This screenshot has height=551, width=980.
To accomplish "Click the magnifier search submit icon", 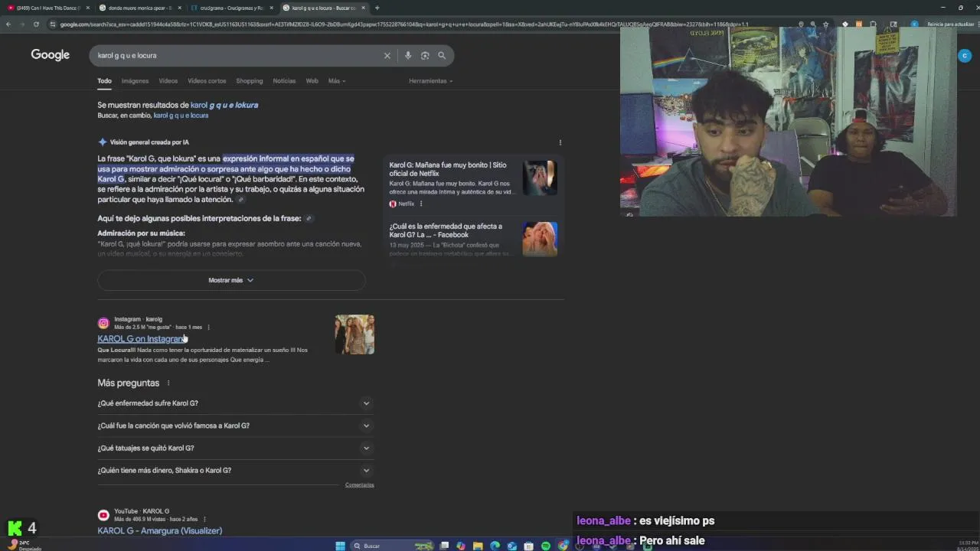I will pos(442,55).
